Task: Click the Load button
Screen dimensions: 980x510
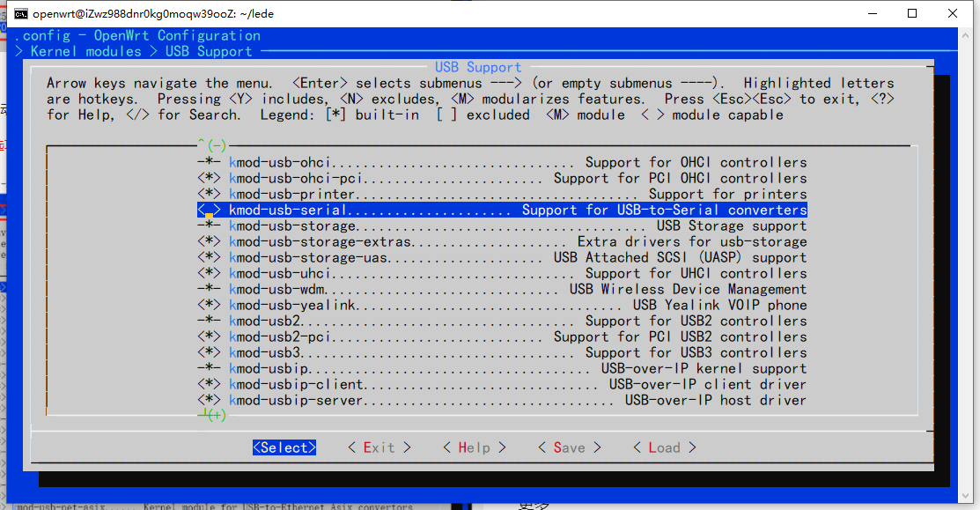Action: 664,447
